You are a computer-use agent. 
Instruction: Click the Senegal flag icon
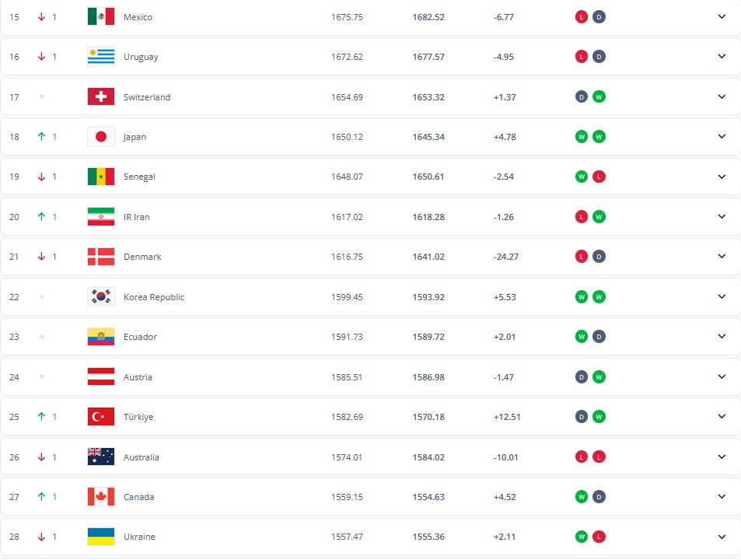click(101, 177)
